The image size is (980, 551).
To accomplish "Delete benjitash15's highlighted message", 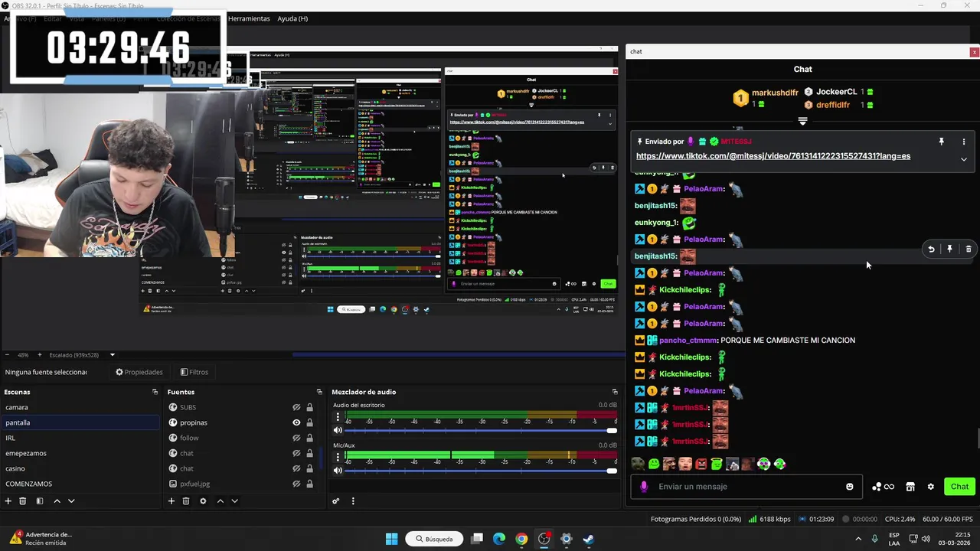I will pos(969,249).
